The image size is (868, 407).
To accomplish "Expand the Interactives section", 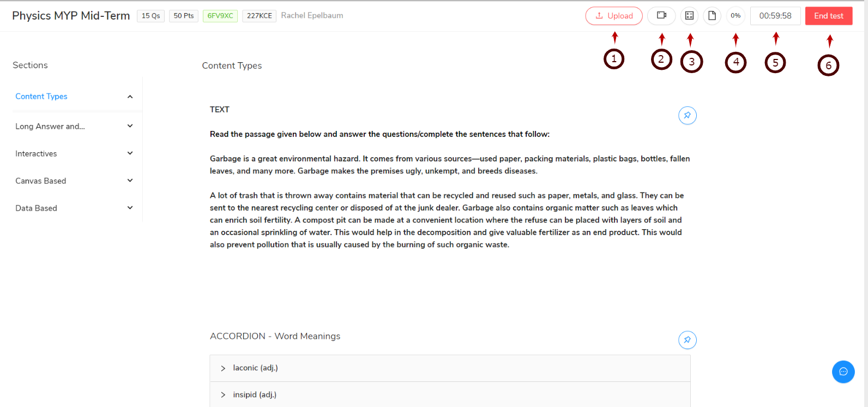I will tap(74, 153).
